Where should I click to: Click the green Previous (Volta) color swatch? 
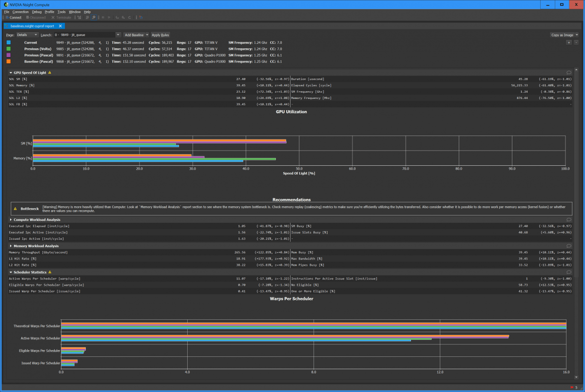coord(8,49)
